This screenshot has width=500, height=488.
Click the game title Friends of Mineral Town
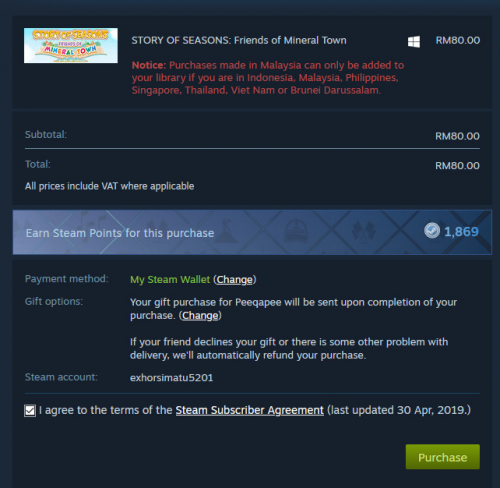coord(239,40)
